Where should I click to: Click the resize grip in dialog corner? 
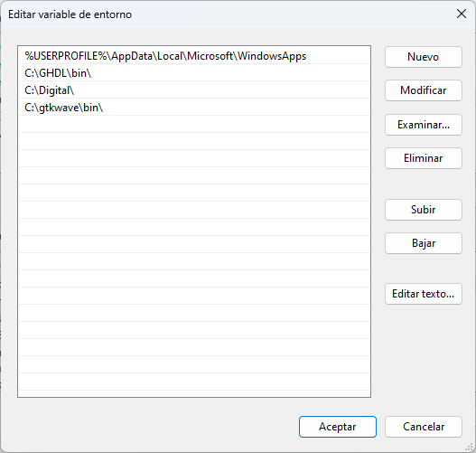pos(470,447)
